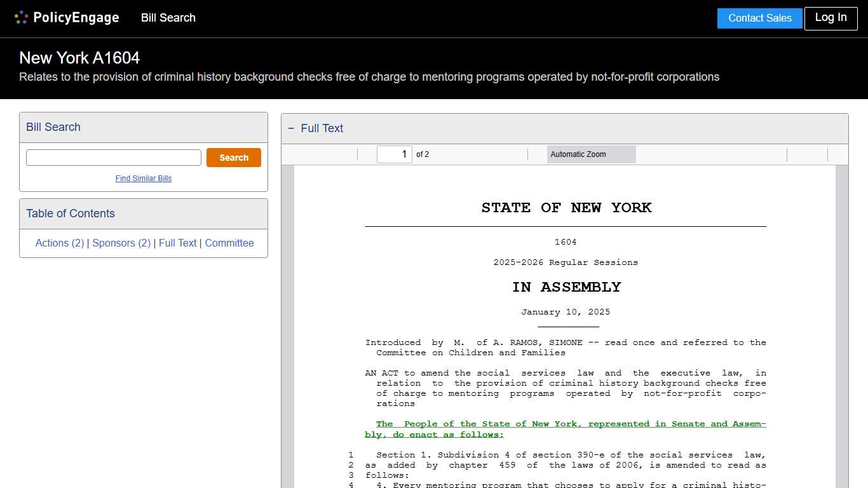Viewport: 868px width, 488px height.
Task: Open the Find Similar Bills link
Action: point(143,179)
